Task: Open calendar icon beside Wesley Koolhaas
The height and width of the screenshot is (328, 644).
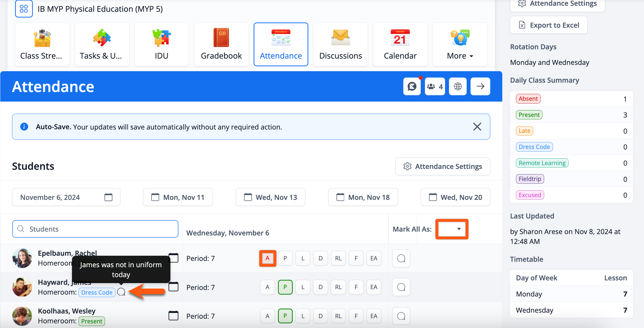Action: coord(173,315)
